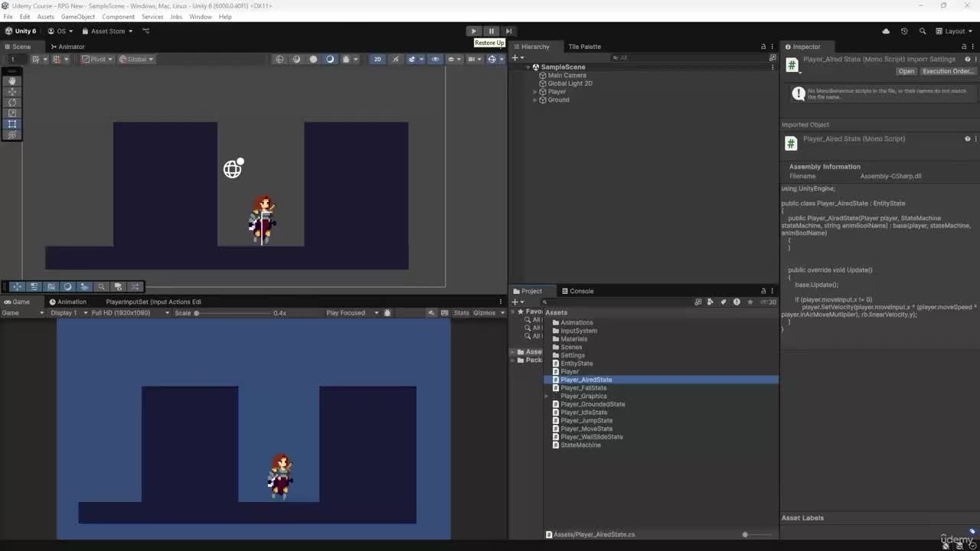Open SampleScene options kebab menu

pos(773,67)
